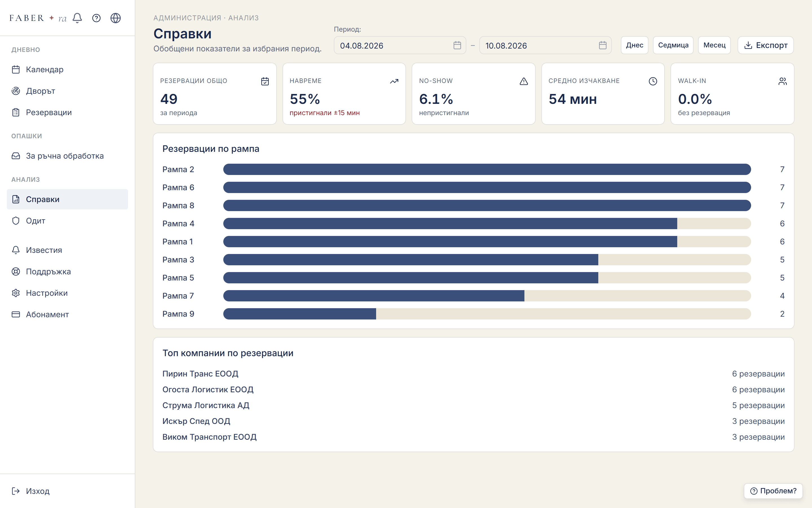
Task: Click the calendar-check icon in Резервации общо card
Action: pyautogui.click(x=265, y=81)
